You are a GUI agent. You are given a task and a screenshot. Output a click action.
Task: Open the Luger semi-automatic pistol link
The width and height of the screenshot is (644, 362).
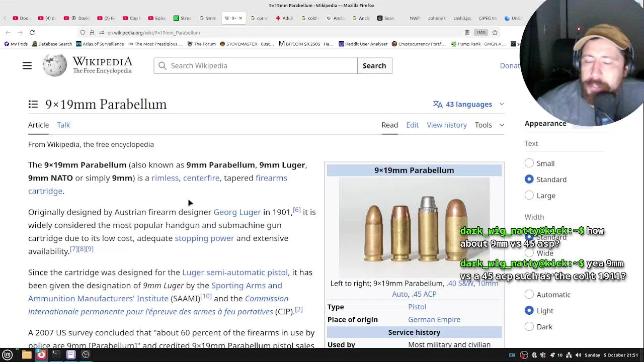pyautogui.click(x=235, y=272)
